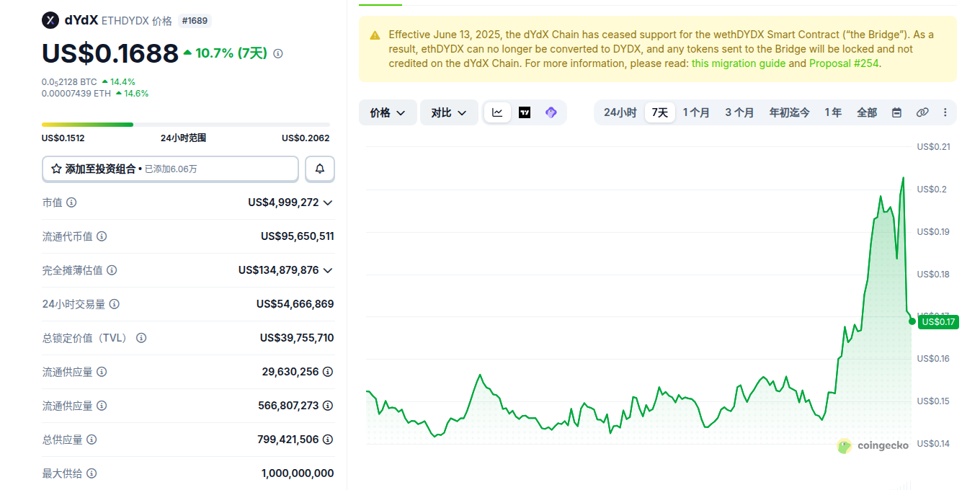
Task: Select the 7天 time range tab
Action: pos(660,112)
